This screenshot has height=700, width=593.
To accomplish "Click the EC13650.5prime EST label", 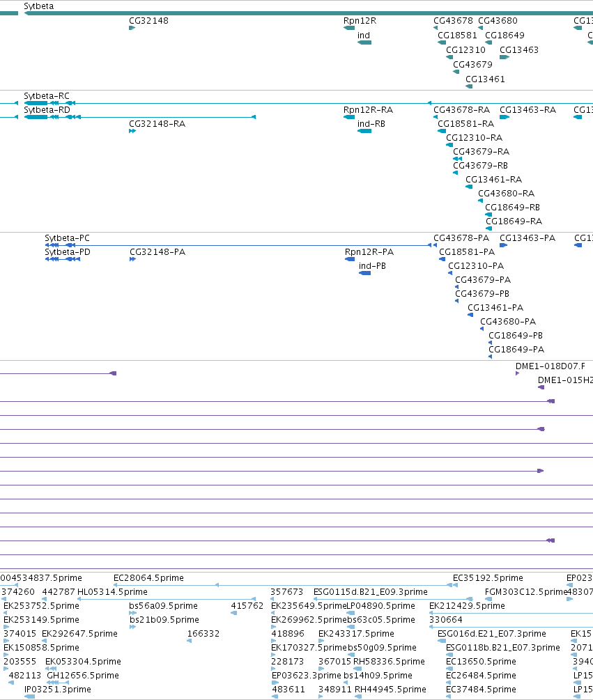I will click(x=482, y=662).
